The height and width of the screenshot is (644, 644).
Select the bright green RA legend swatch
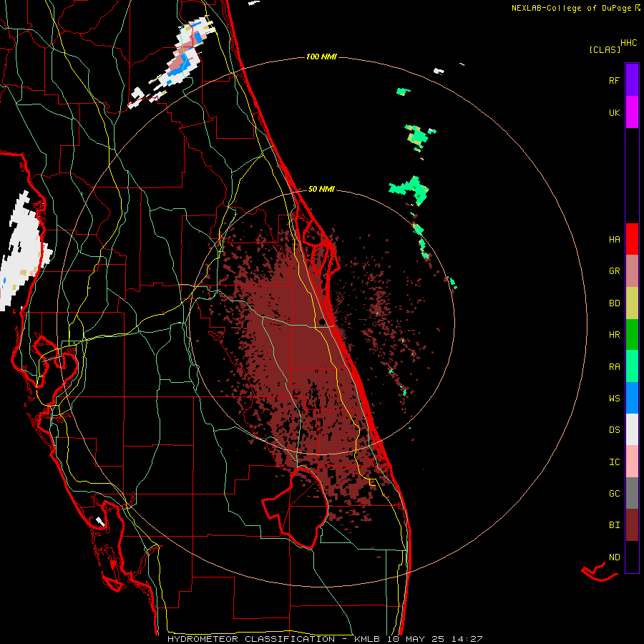pyautogui.click(x=632, y=366)
